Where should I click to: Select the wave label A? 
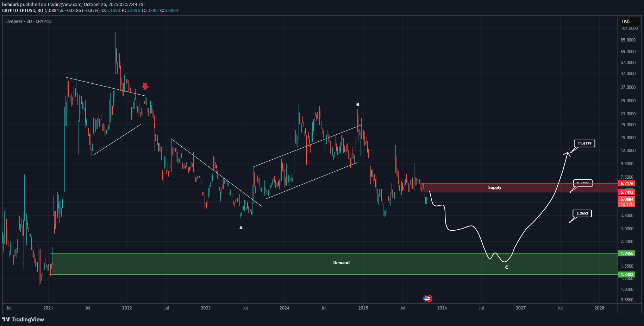point(241,228)
